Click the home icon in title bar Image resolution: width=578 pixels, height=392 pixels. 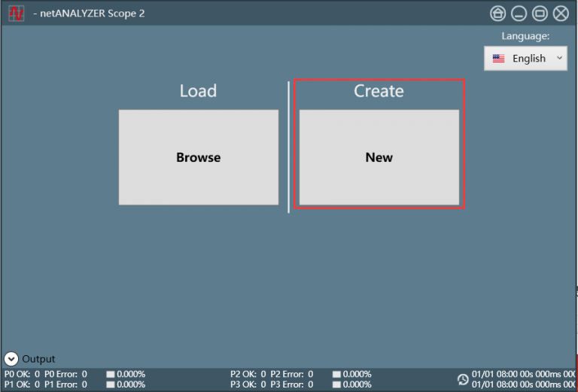pos(497,14)
